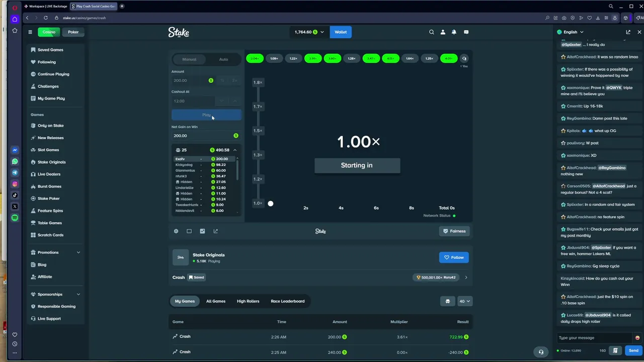Screen dimensions: 644x362
Task: Select the Poker mode pill
Action: coord(73,32)
